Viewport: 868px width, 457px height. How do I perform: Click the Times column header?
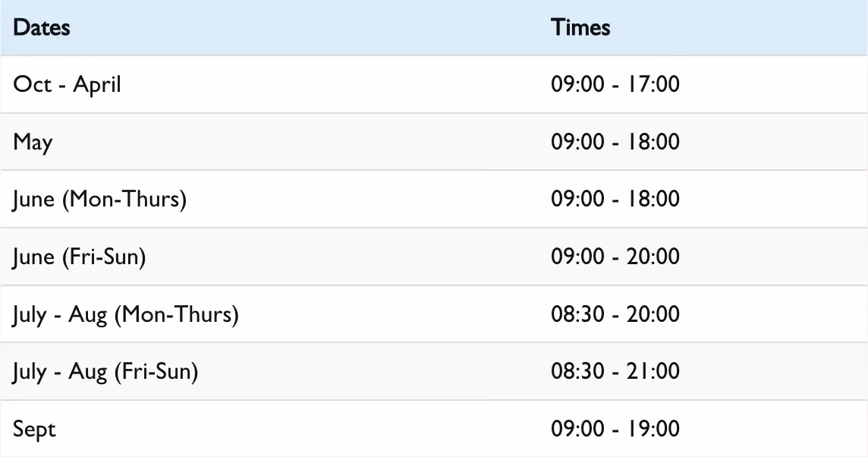point(580,28)
